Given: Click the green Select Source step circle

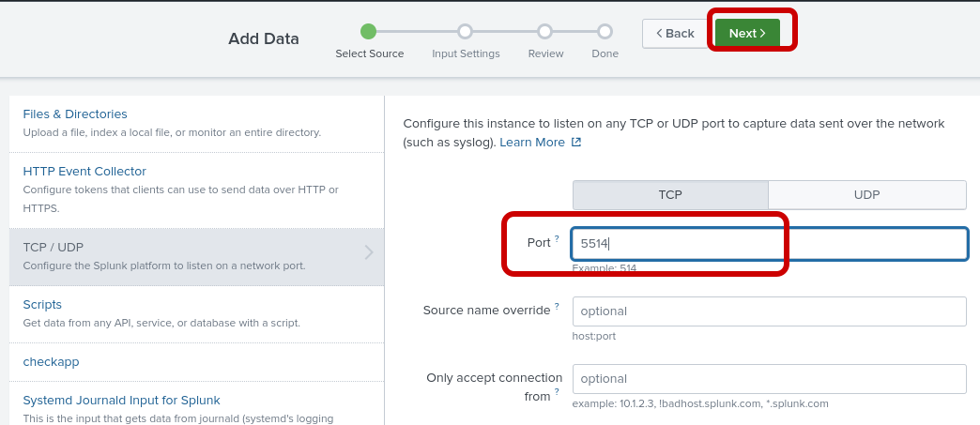Looking at the screenshot, I should pos(369,32).
